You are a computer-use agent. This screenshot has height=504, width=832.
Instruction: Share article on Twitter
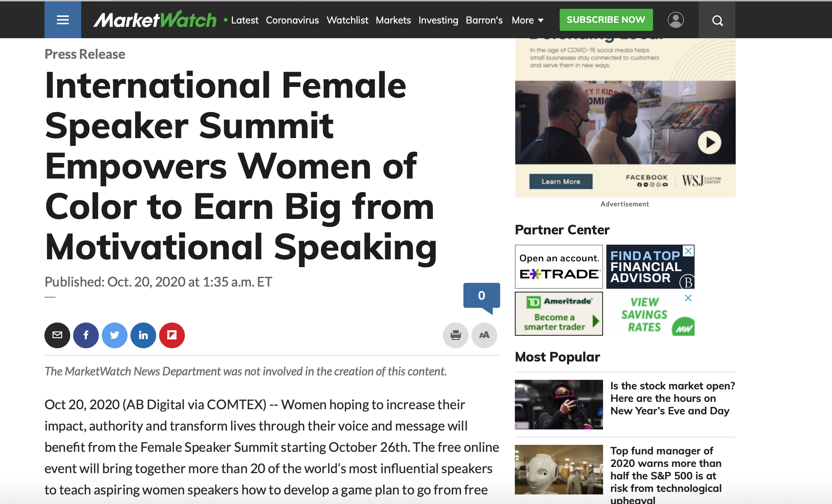coord(115,335)
